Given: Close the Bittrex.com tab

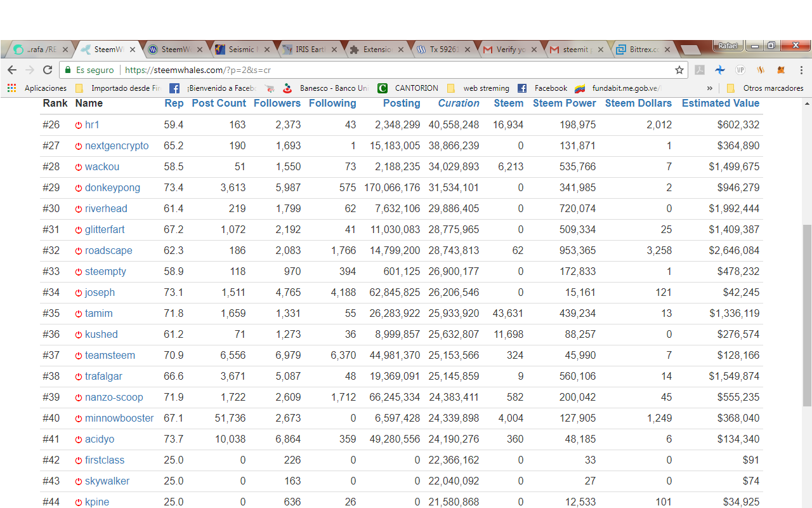Looking at the screenshot, I should tap(667, 49).
